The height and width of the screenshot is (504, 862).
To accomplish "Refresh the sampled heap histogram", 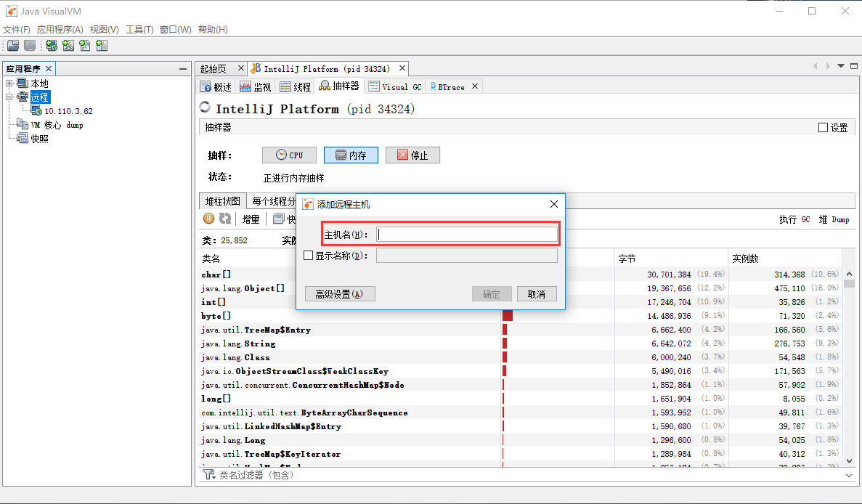I will (224, 219).
